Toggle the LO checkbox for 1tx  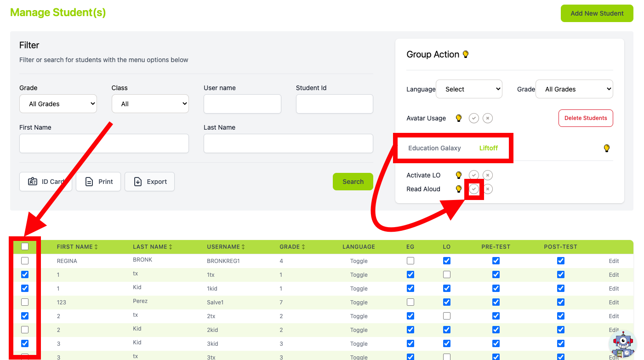[447, 274]
